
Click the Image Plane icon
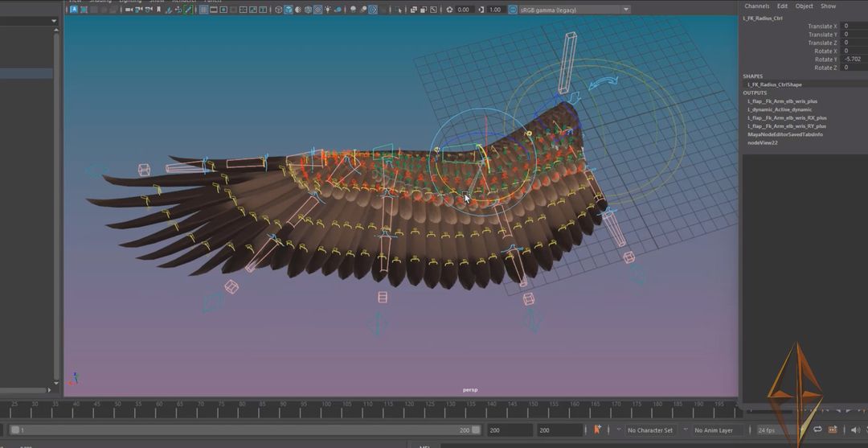[168, 10]
